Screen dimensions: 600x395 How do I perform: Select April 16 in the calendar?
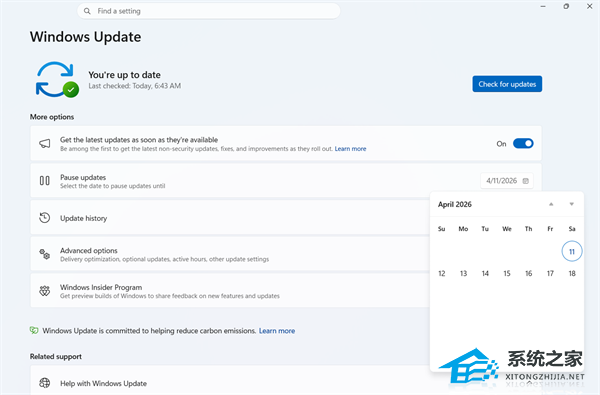[528, 273]
